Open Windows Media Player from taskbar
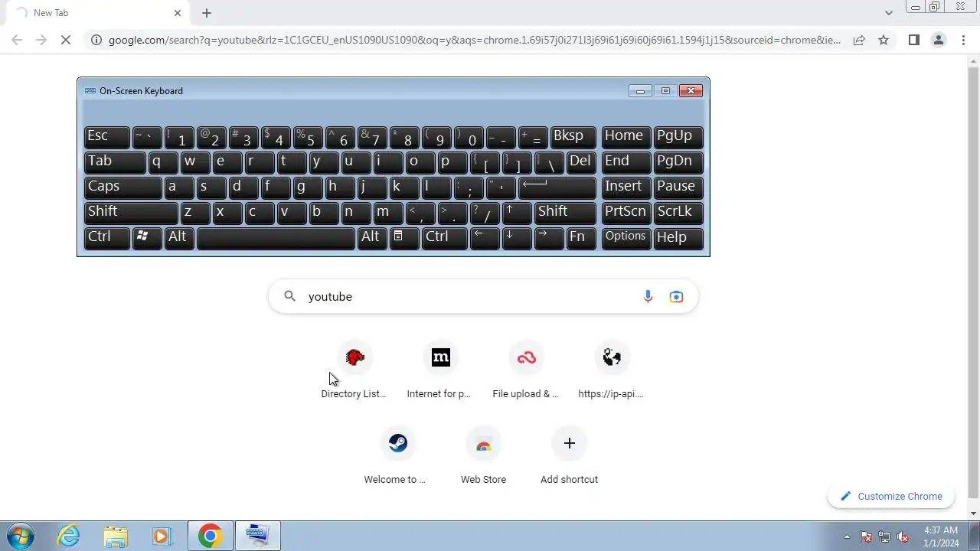 tap(162, 536)
